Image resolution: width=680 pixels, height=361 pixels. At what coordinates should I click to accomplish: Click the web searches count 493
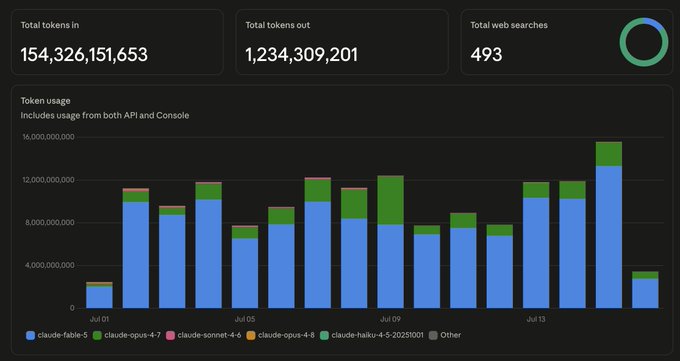[486, 55]
